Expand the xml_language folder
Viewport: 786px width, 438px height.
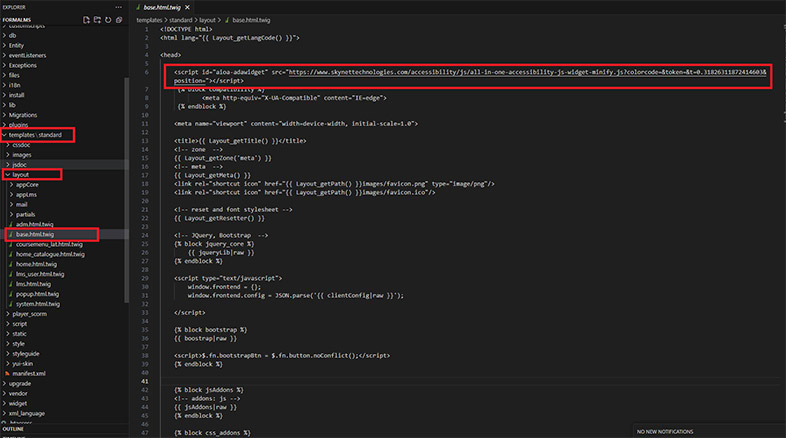(27, 413)
